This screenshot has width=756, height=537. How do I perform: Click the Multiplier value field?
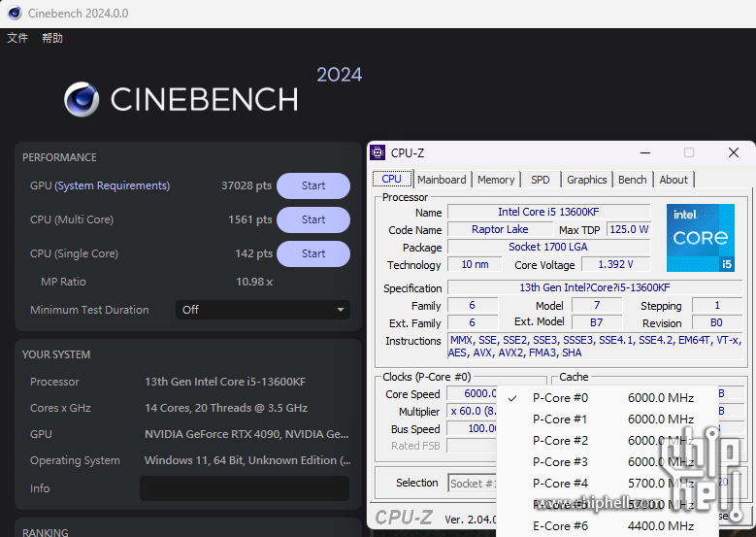coord(473,411)
